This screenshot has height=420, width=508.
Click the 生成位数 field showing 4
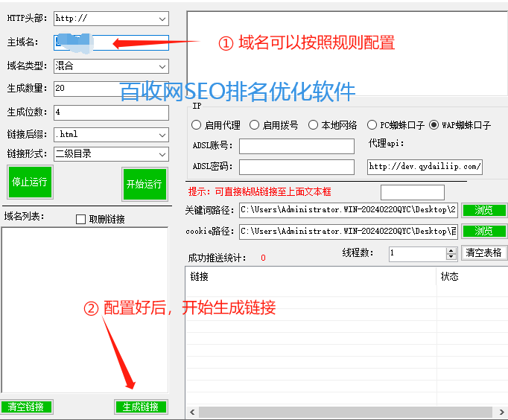pyautogui.click(x=111, y=112)
